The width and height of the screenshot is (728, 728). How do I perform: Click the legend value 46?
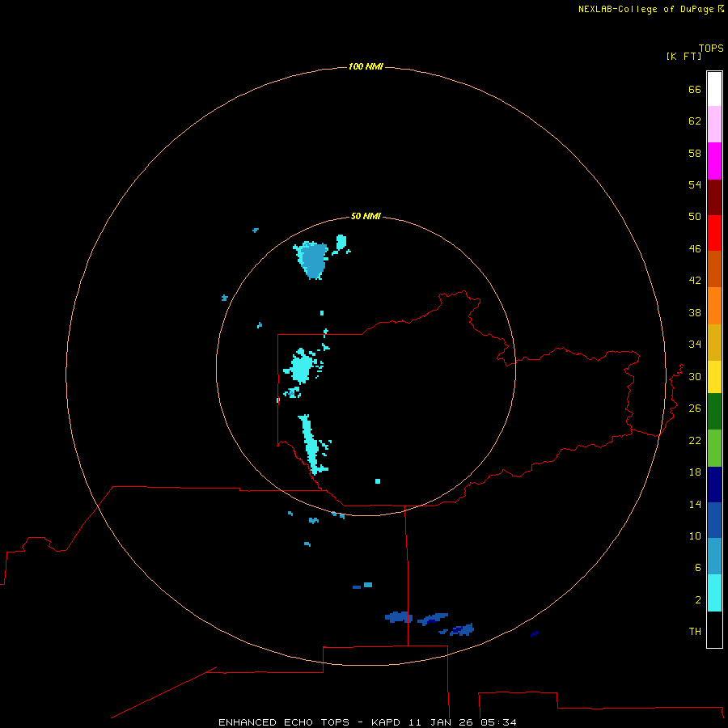click(x=695, y=249)
